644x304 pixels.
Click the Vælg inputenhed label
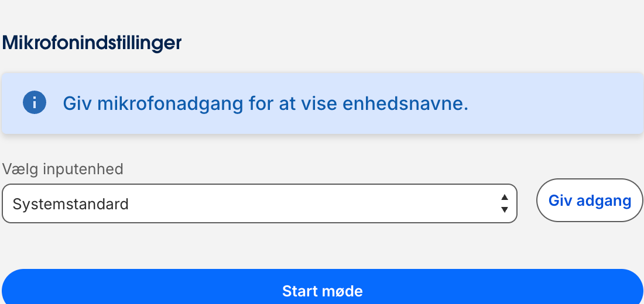(63, 169)
